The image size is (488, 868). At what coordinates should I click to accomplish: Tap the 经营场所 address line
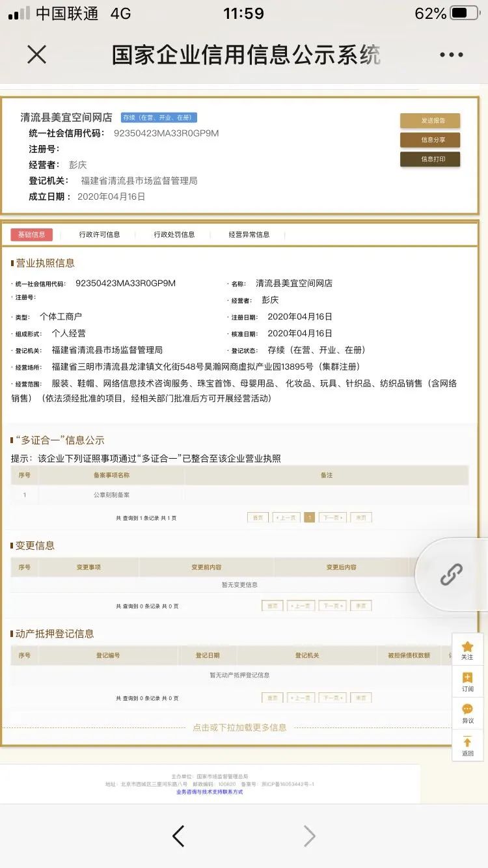(x=206, y=366)
